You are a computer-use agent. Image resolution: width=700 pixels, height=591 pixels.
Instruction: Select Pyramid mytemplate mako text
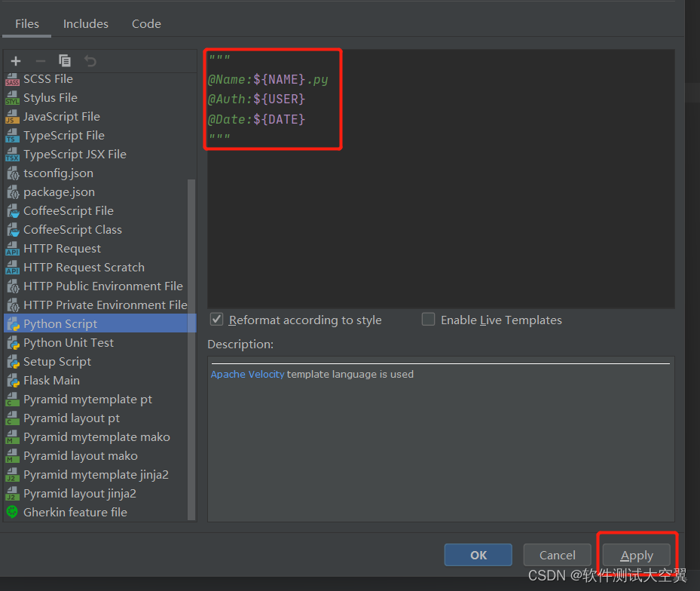click(x=97, y=437)
